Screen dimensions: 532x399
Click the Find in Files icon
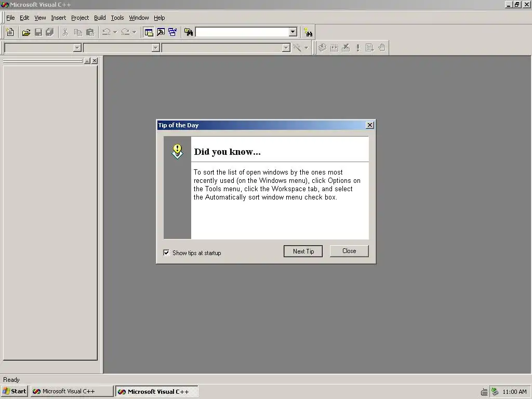click(189, 32)
